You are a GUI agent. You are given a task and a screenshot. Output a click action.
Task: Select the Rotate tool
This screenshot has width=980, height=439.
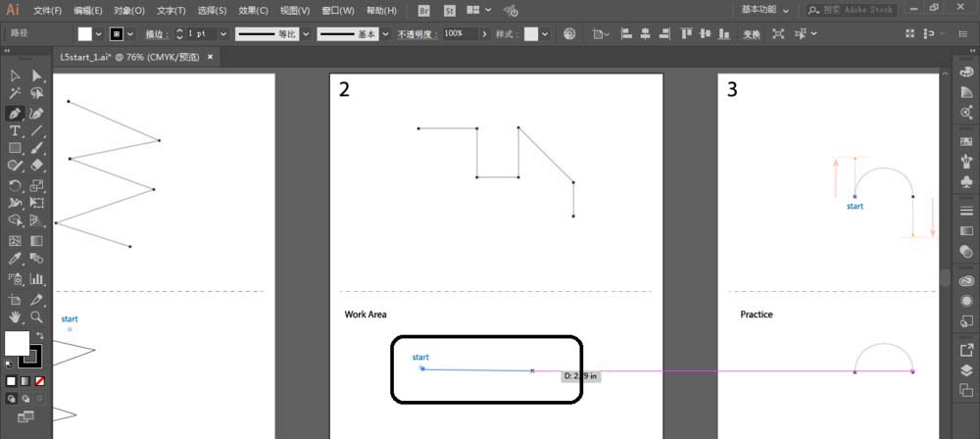[x=15, y=186]
